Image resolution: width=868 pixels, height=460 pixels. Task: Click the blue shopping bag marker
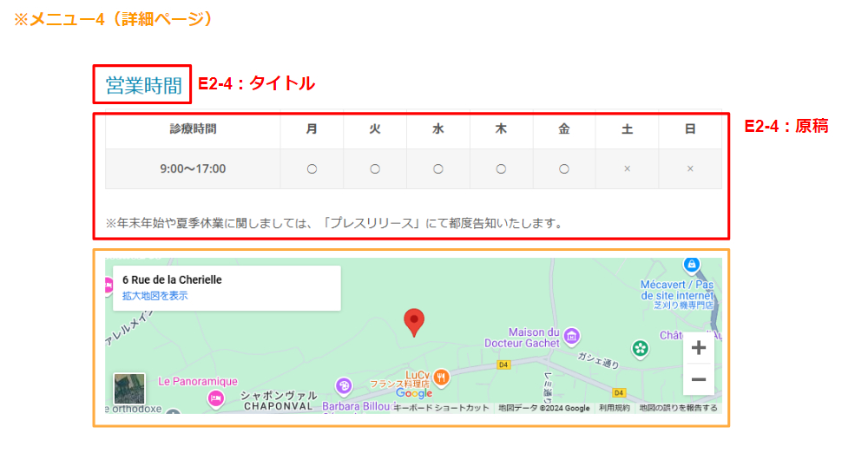click(691, 265)
